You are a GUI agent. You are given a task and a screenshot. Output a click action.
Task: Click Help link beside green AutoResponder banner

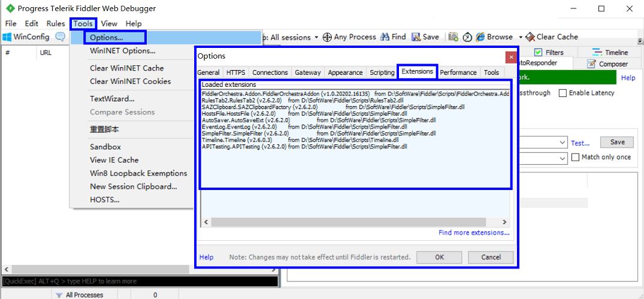[628, 78]
